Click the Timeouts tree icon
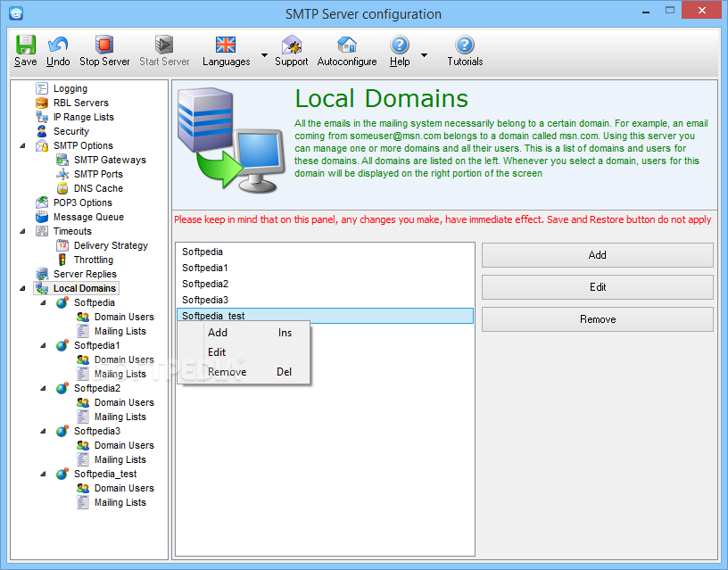This screenshot has width=728, height=570. [42, 231]
